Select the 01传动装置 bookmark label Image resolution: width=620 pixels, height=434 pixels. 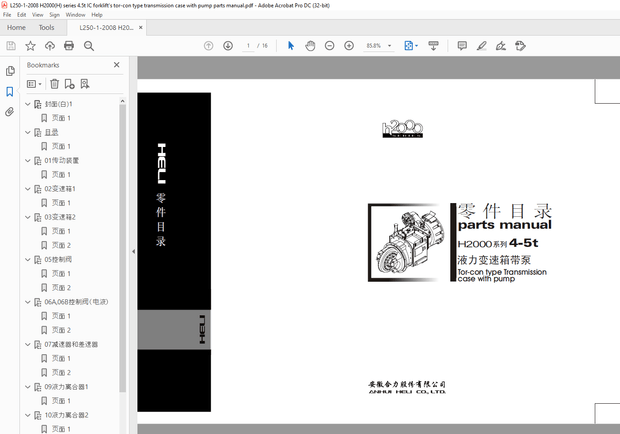tap(61, 160)
